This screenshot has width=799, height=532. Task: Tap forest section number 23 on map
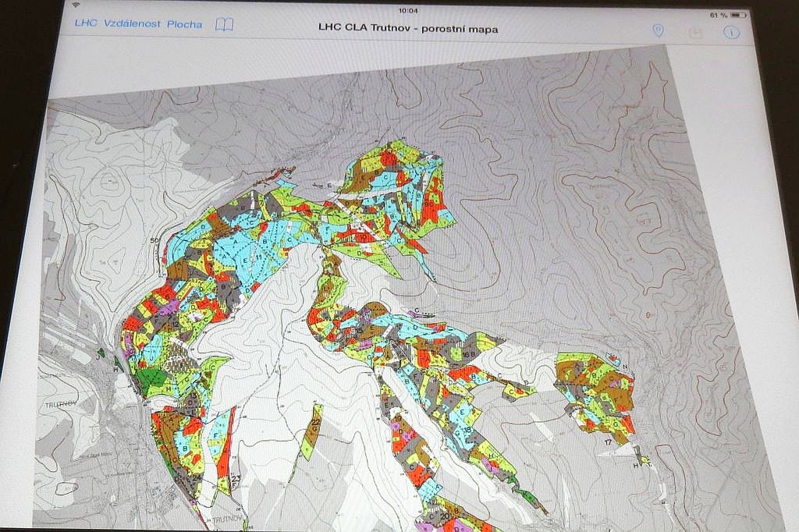(x=235, y=477)
